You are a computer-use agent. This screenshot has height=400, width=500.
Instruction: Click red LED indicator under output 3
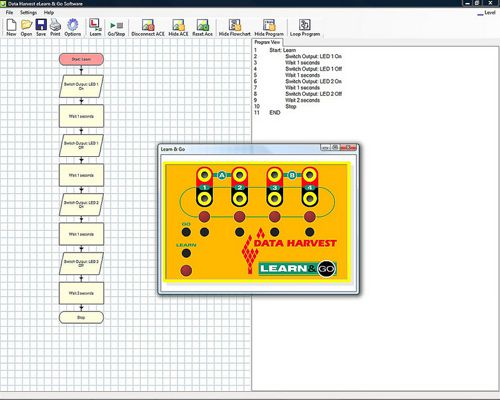(275, 217)
